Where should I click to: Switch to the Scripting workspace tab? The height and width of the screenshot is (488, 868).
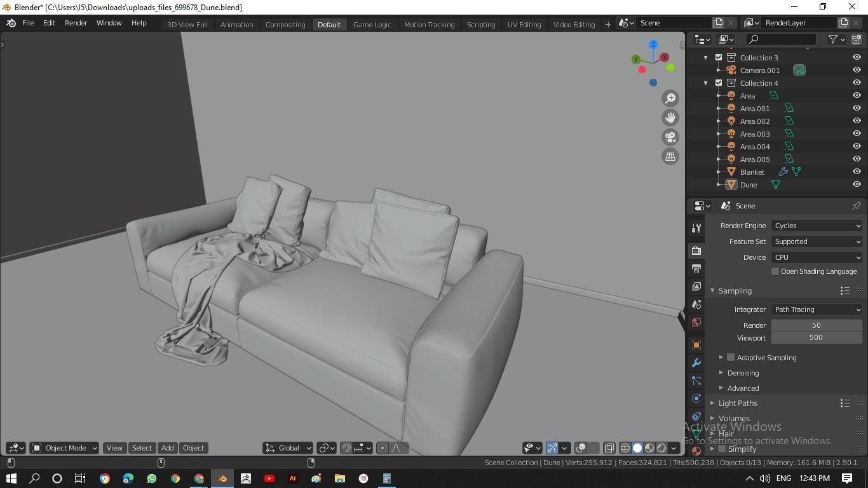tap(481, 24)
